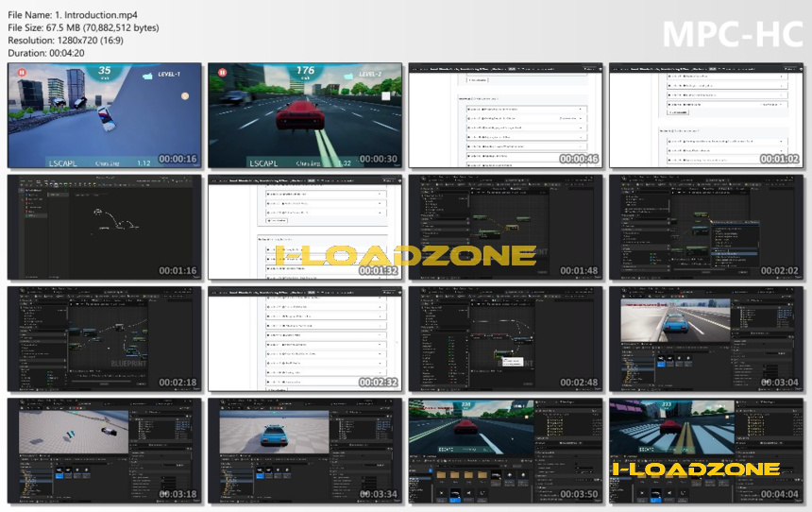Screen dimensions: 812x512
Task: Click the red pause icon in the LEVEL-1 frame
Action: point(22,73)
